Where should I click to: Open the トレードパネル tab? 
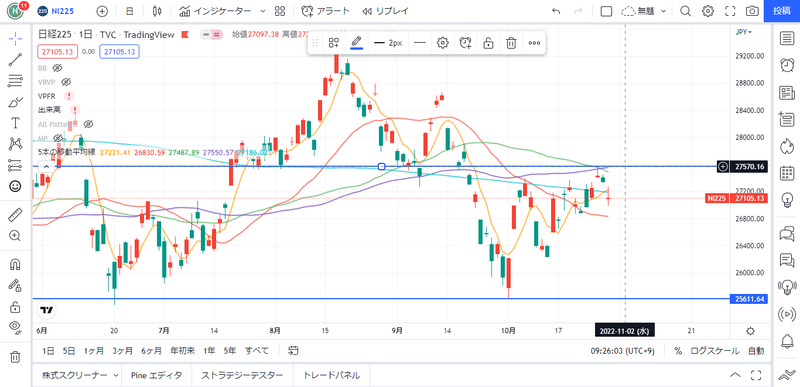[332, 376]
